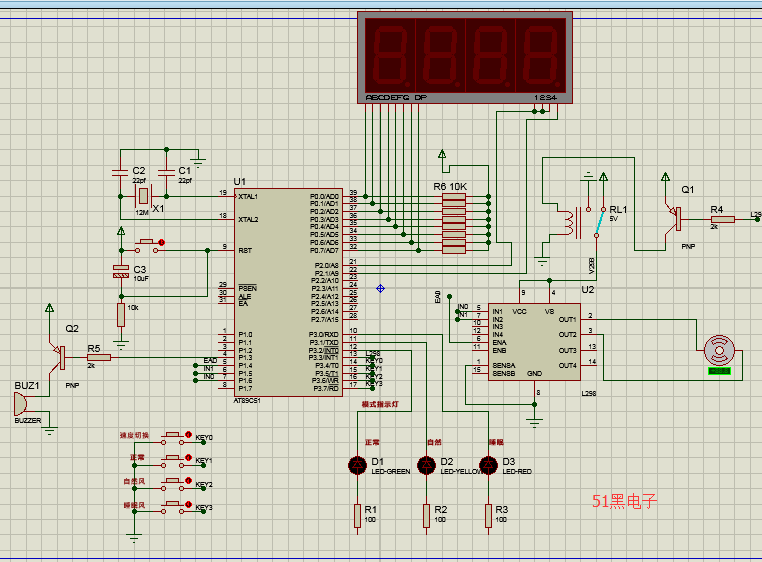Screen dimensions: 762x562
Task: Click the ground symbol under the L298
Action: [535, 422]
